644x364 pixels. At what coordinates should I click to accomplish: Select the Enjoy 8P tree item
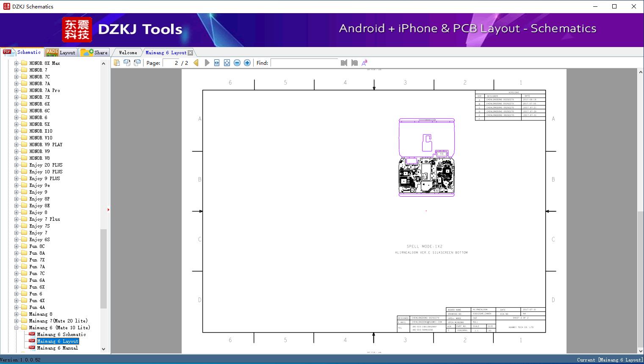click(x=39, y=199)
